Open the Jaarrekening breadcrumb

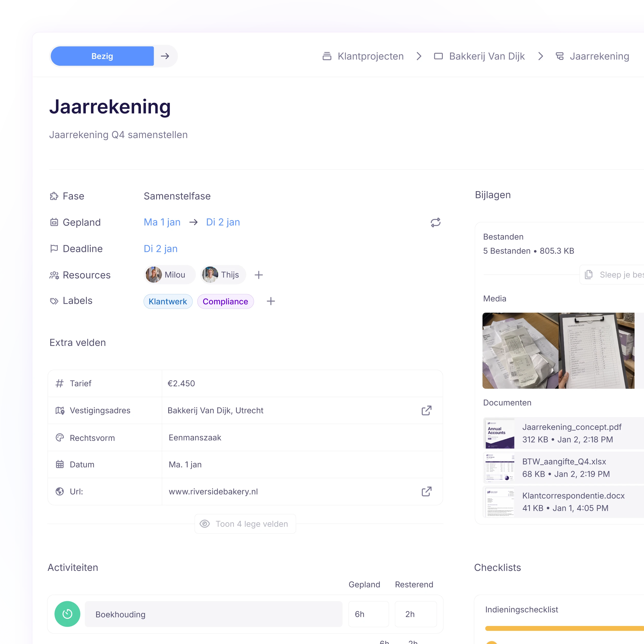click(x=599, y=56)
